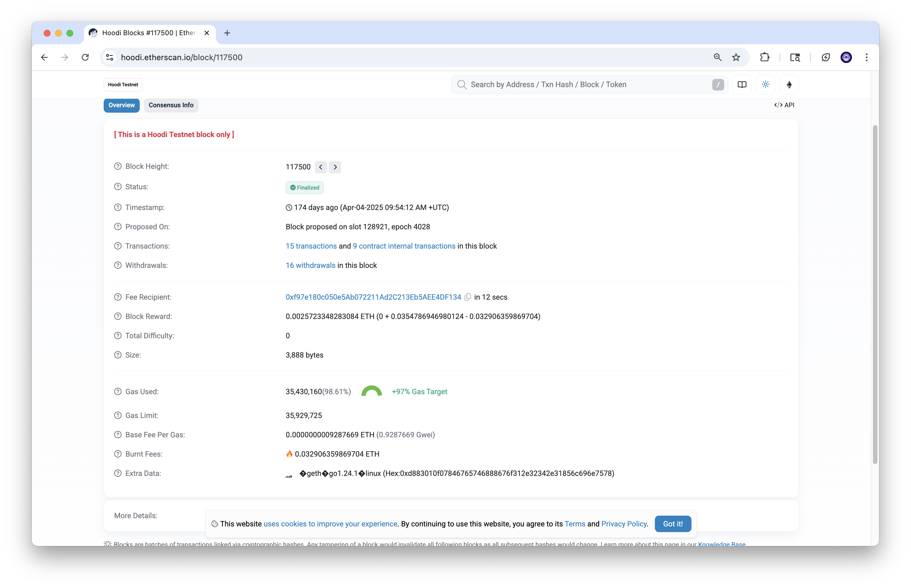The height and width of the screenshot is (588, 911).
Task: Open the browser extensions puzzle icon
Action: pos(765,57)
